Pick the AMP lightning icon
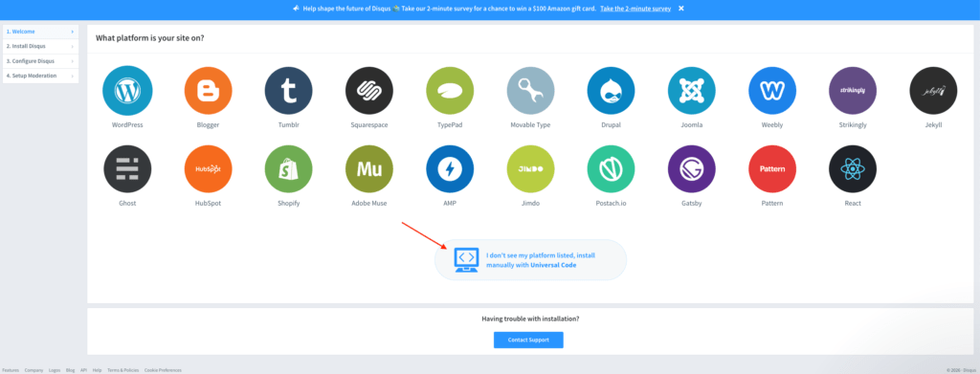 tap(450, 169)
